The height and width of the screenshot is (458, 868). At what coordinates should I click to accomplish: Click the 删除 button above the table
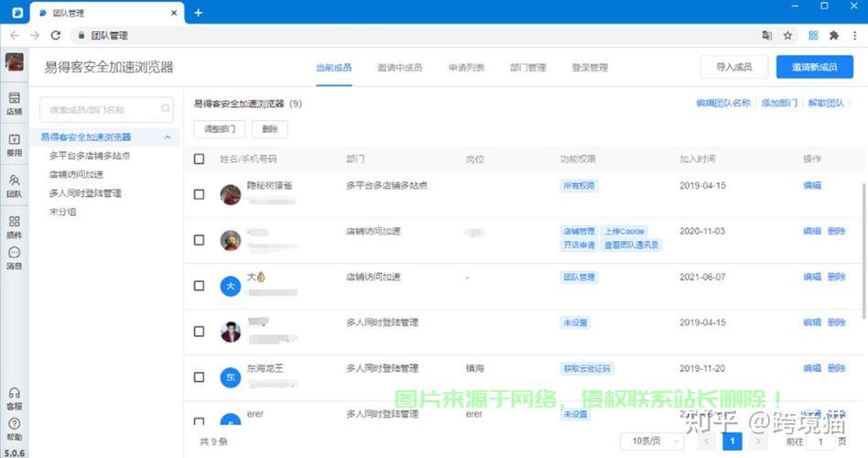269,129
